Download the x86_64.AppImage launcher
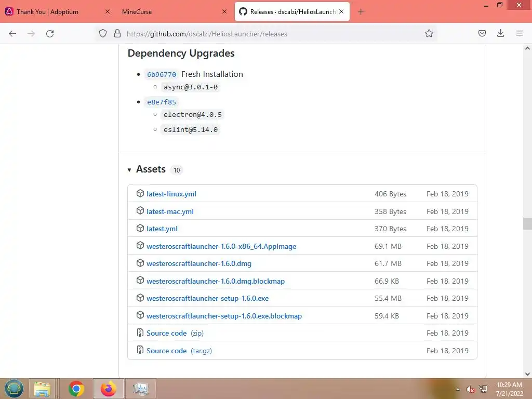 click(x=221, y=247)
